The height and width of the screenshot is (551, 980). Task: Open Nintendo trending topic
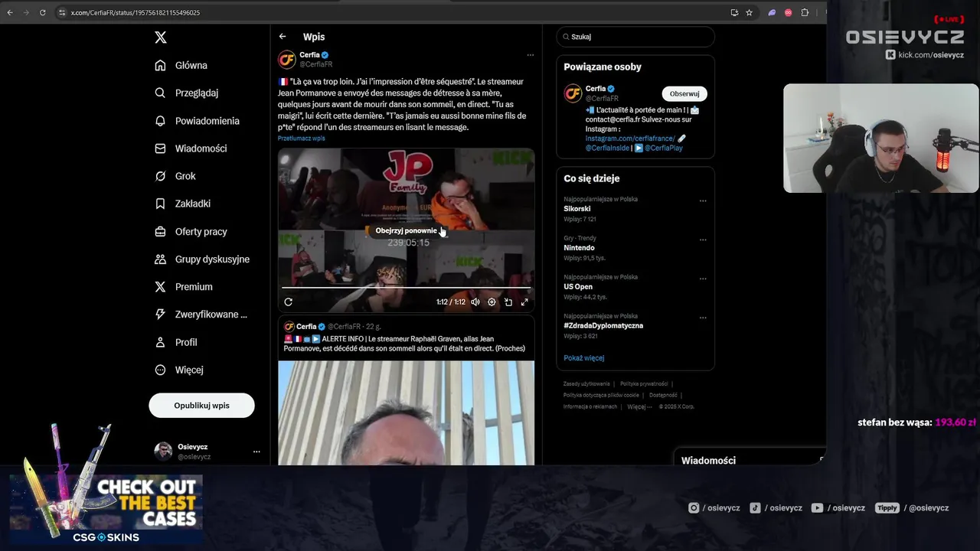click(579, 248)
